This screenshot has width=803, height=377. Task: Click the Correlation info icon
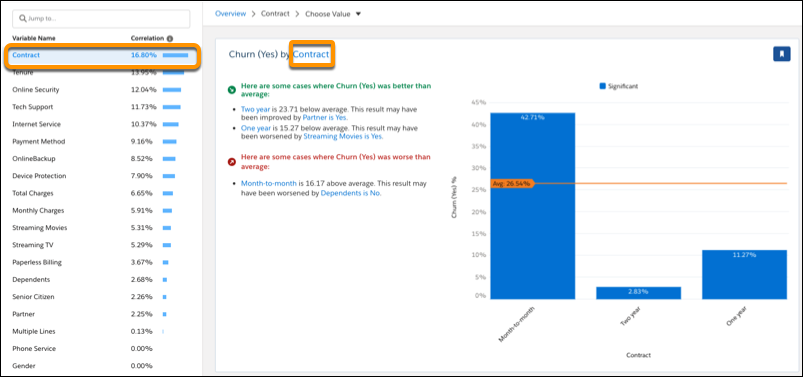[x=170, y=38]
